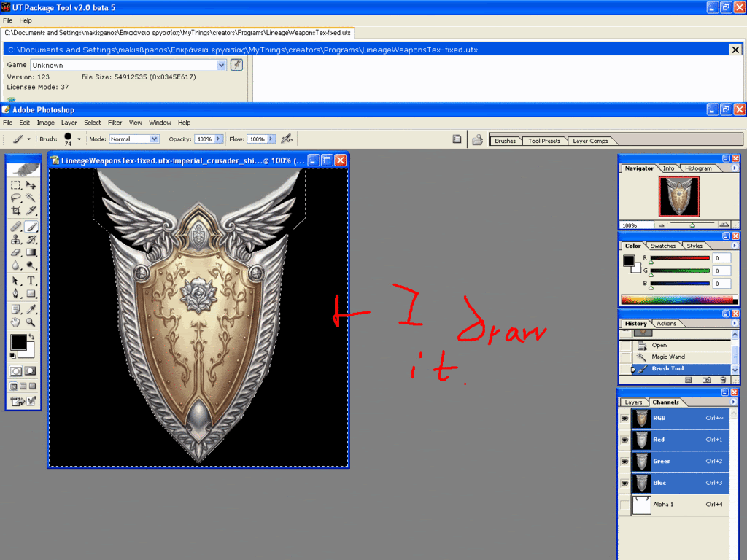This screenshot has width=747, height=560.
Task: Click the Magic Wand history state
Action: click(x=667, y=357)
